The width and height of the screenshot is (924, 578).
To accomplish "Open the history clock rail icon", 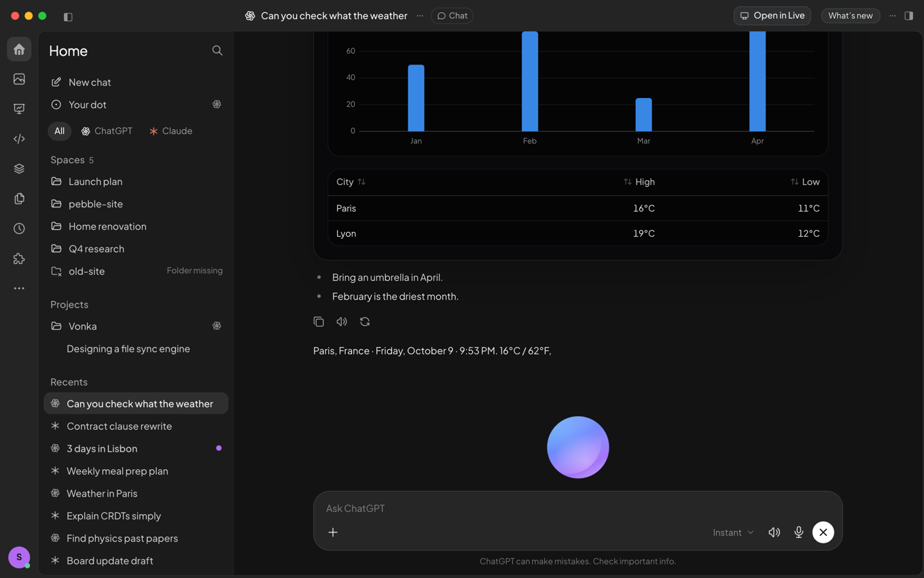I will tap(19, 228).
